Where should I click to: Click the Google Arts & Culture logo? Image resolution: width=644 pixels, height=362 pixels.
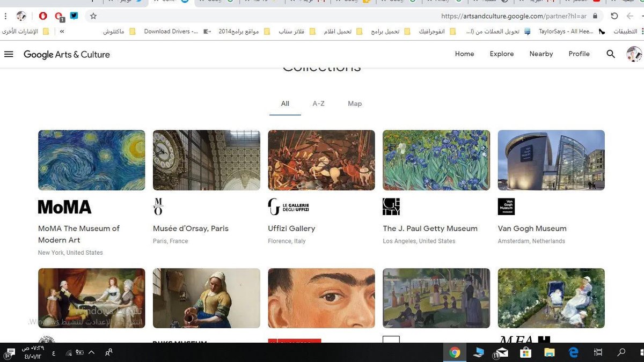click(x=67, y=54)
